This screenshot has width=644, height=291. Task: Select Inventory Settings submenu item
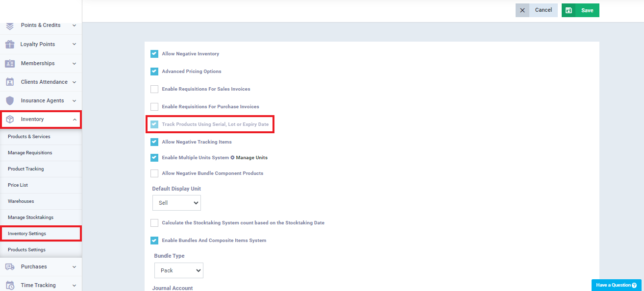pyautogui.click(x=41, y=234)
